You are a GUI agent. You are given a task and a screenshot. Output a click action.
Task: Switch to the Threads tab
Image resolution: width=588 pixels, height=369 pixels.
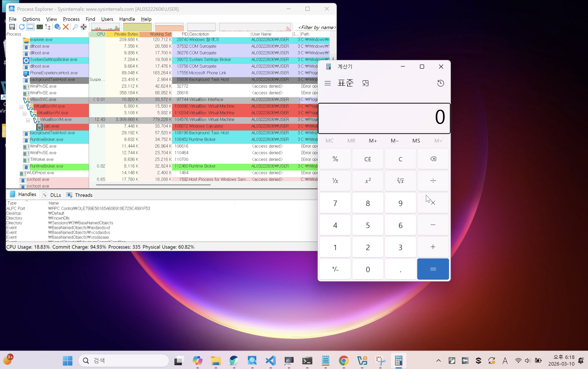point(80,195)
